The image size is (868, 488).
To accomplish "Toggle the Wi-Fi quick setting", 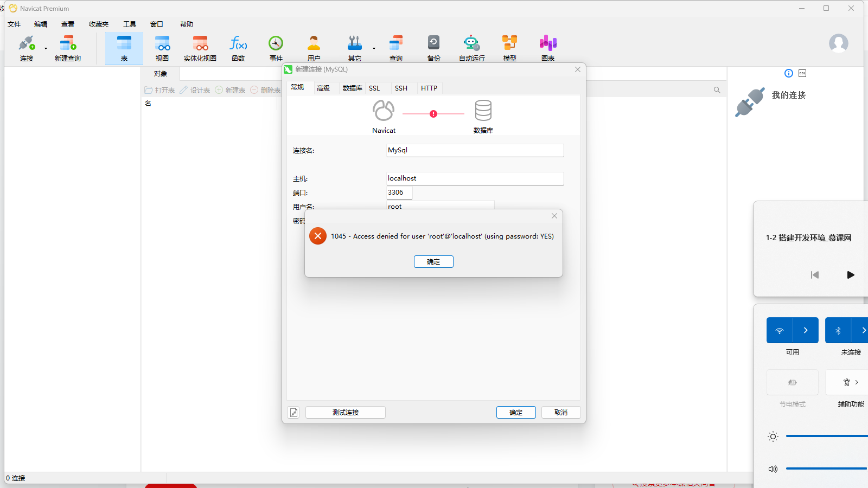I will (780, 330).
